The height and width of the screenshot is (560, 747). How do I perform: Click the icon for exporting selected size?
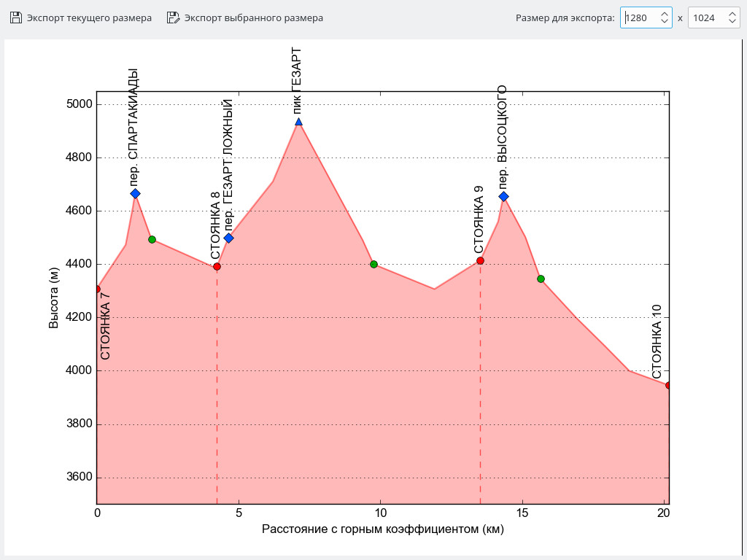173,17
